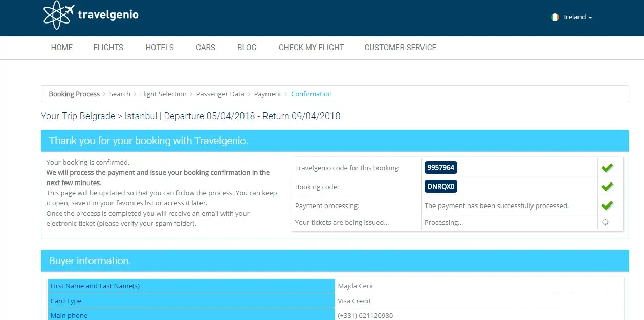This screenshot has width=644, height=320.
Task: Click the Ireland flag icon
Action: [x=555, y=17]
